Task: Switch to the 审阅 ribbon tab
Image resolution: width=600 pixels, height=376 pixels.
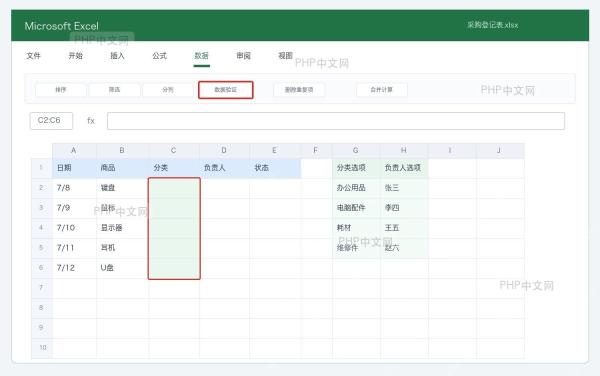Action: (243, 56)
